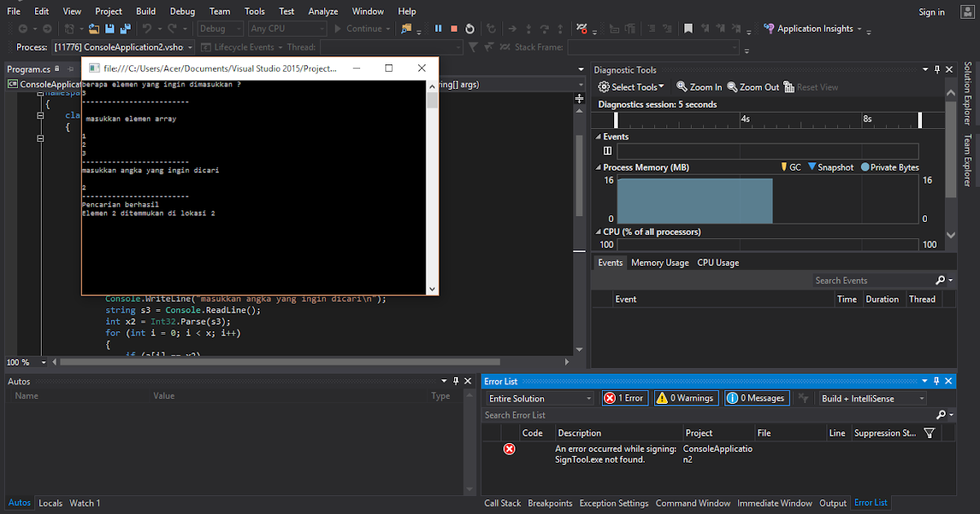Click the left timeline selection handle
980x514 pixels.
coord(617,120)
